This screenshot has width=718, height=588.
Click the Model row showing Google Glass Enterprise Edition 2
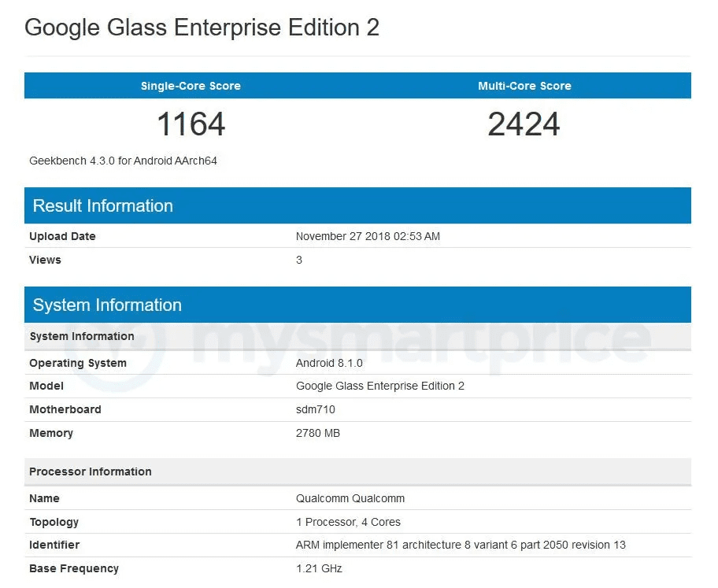point(379,386)
